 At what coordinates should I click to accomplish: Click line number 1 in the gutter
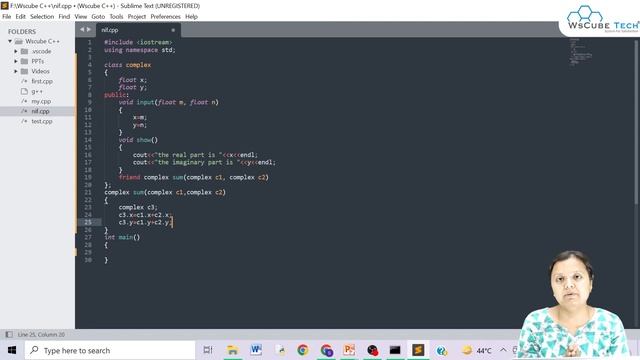[x=89, y=42]
